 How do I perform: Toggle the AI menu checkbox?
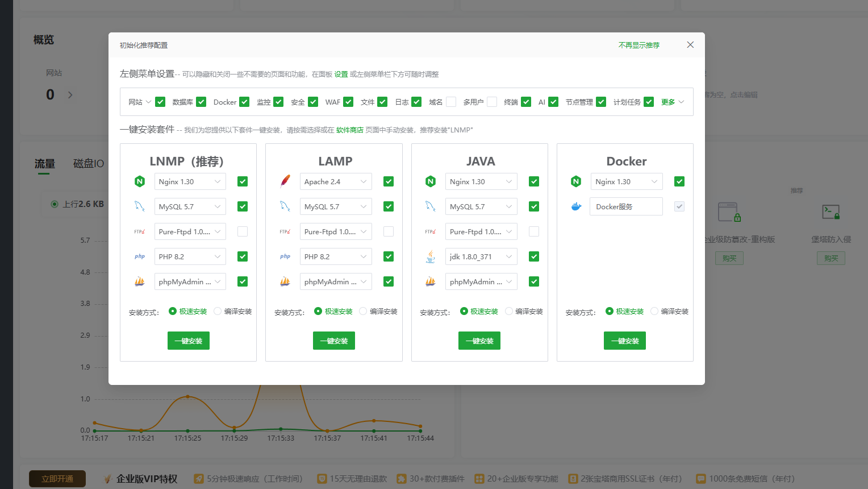pyautogui.click(x=553, y=102)
